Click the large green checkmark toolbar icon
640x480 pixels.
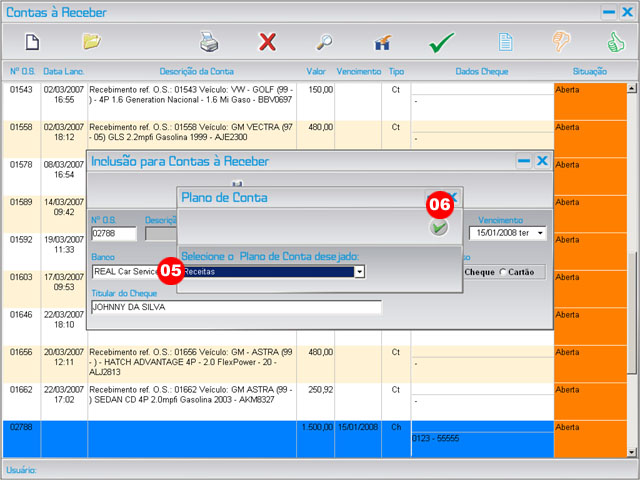coord(442,43)
